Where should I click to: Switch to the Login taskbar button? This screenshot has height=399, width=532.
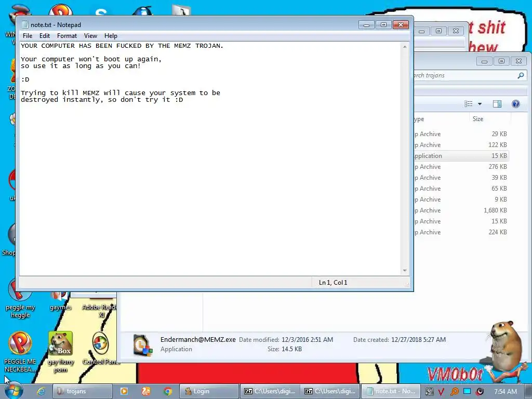(x=209, y=391)
